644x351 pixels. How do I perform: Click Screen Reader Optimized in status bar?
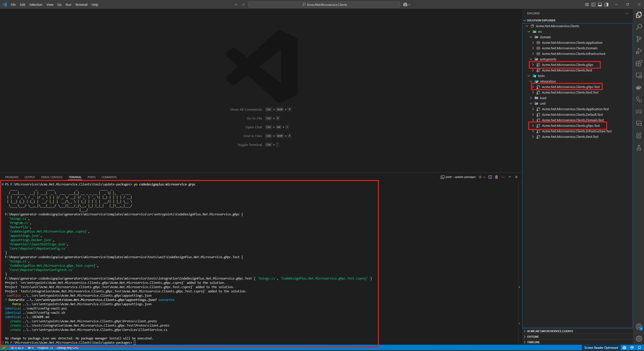(x=601, y=348)
